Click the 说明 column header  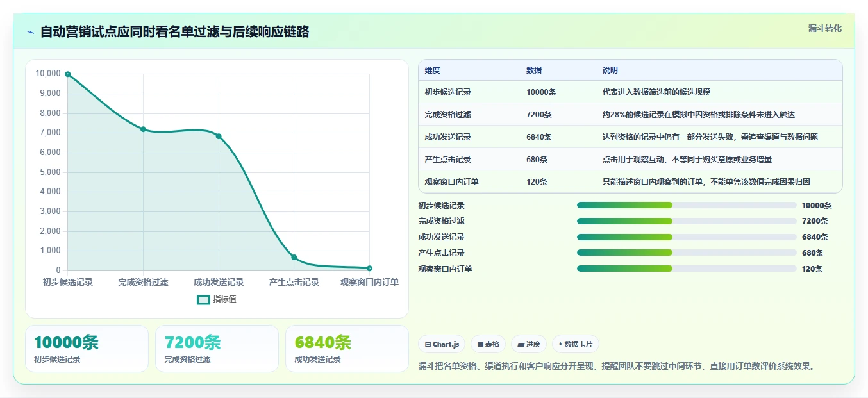coord(610,70)
